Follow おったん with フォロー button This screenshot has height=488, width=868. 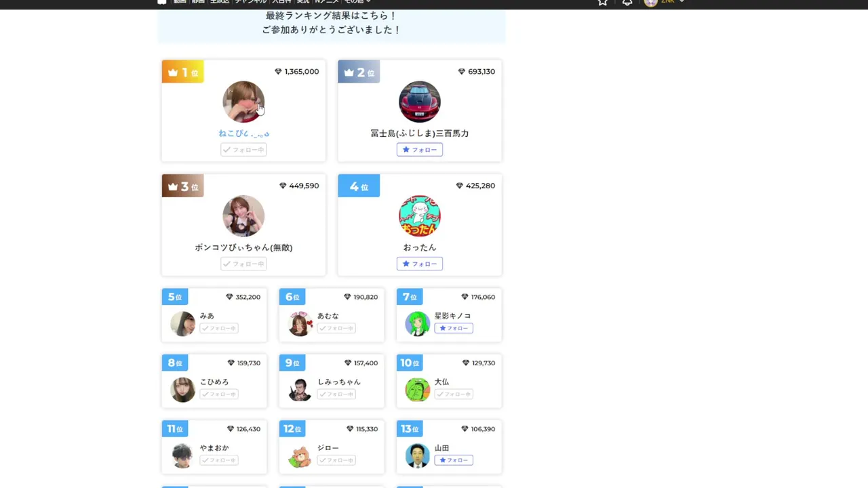[420, 264]
